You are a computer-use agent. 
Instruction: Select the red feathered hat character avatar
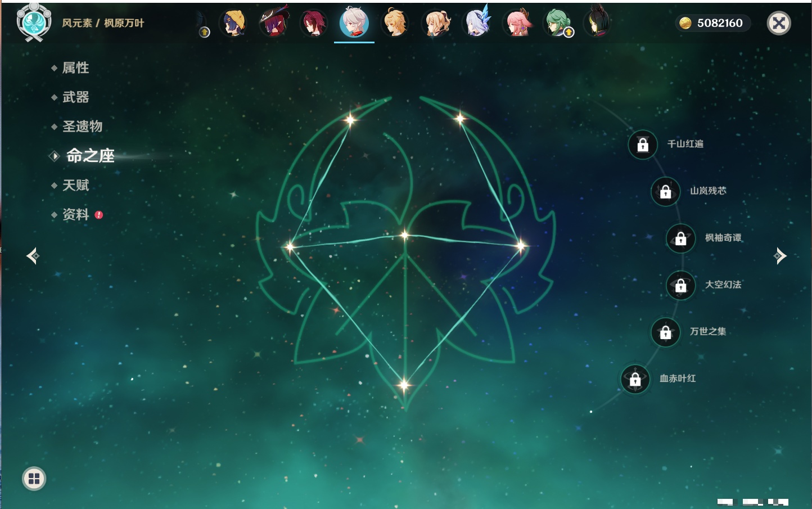click(274, 23)
